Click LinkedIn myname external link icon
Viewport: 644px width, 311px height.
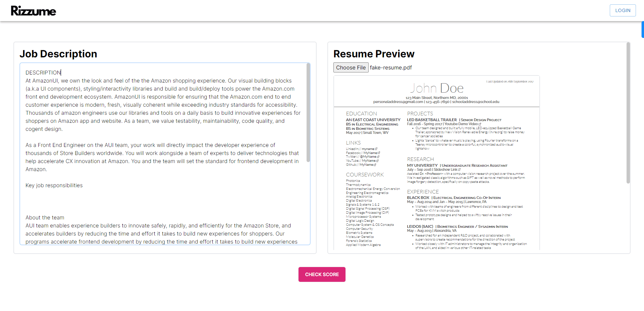tap(376, 149)
